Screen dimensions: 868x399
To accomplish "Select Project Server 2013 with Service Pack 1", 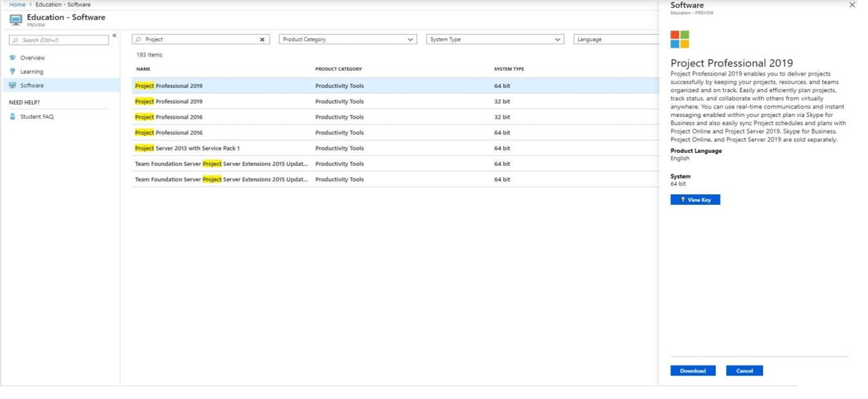I will (x=395, y=148).
